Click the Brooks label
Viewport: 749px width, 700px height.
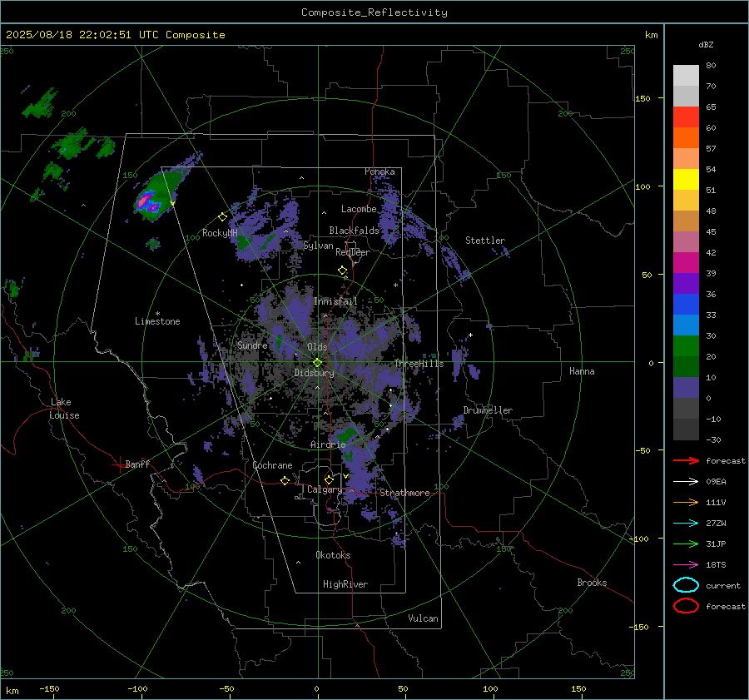pyautogui.click(x=592, y=583)
